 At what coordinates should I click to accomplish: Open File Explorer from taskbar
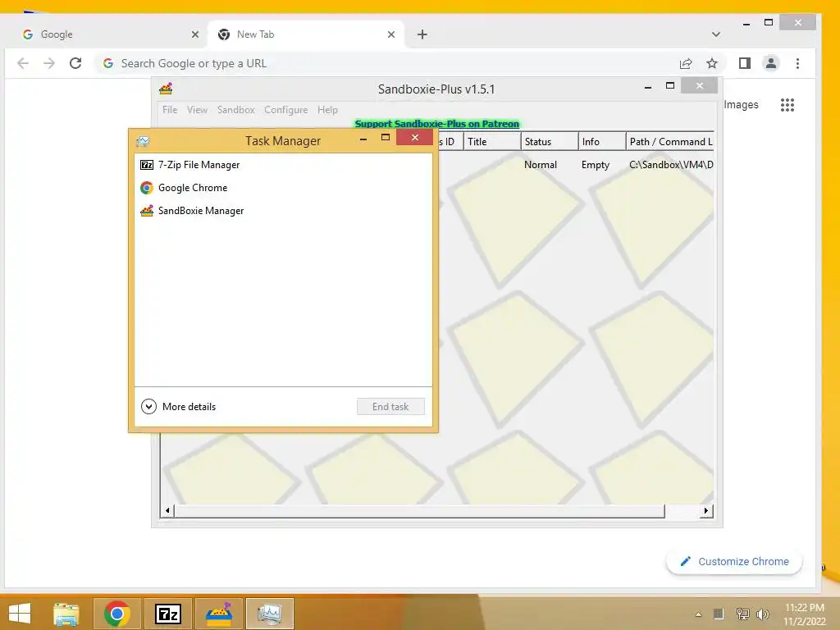tap(66, 614)
